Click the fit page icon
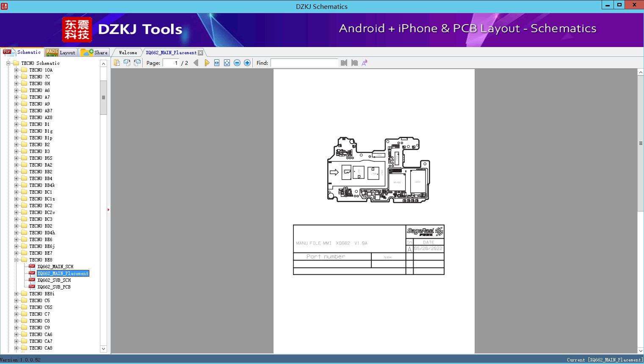Viewport: 644px width, 364px height. pyautogui.click(x=227, y=63)
